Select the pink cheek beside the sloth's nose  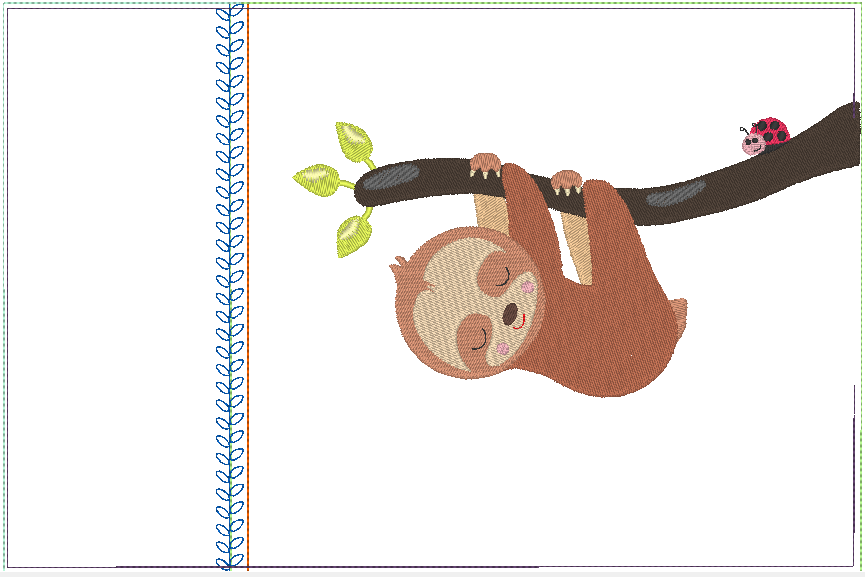(x=528, y=288)
